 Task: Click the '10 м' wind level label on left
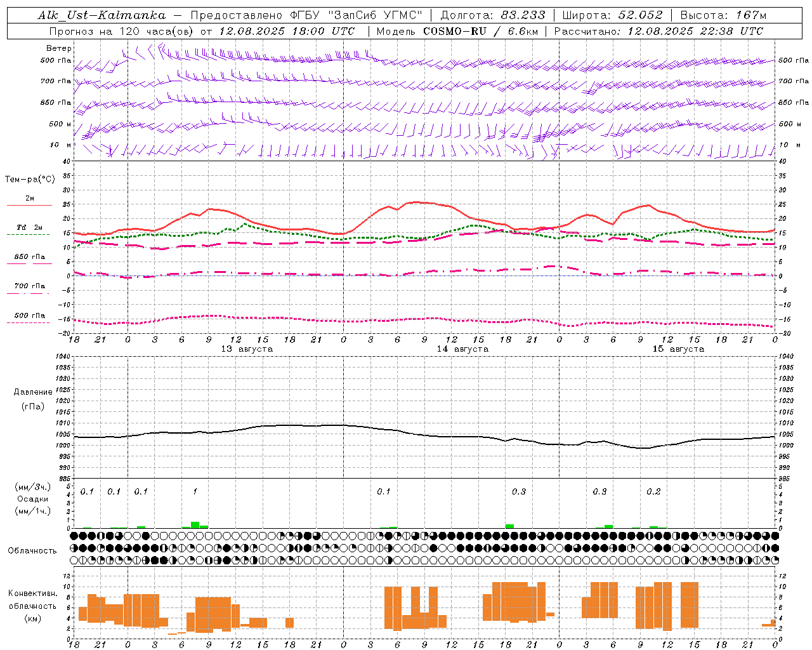click(60, 145)
